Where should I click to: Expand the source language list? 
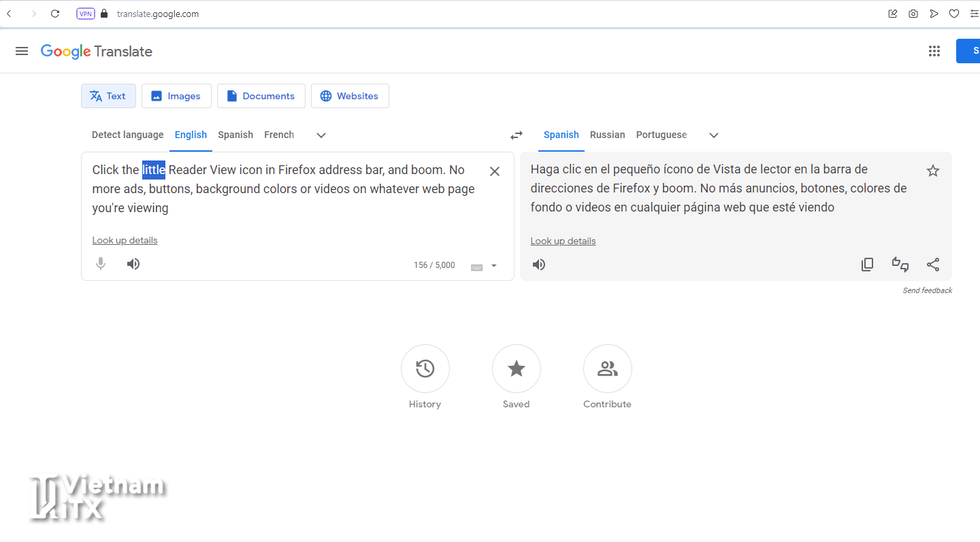[x=321, y=135]
